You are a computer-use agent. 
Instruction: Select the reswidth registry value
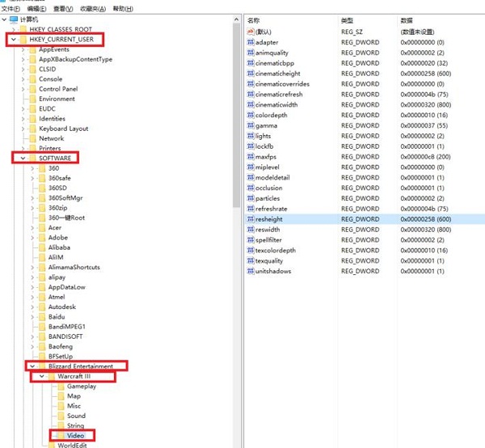point(268,230)
